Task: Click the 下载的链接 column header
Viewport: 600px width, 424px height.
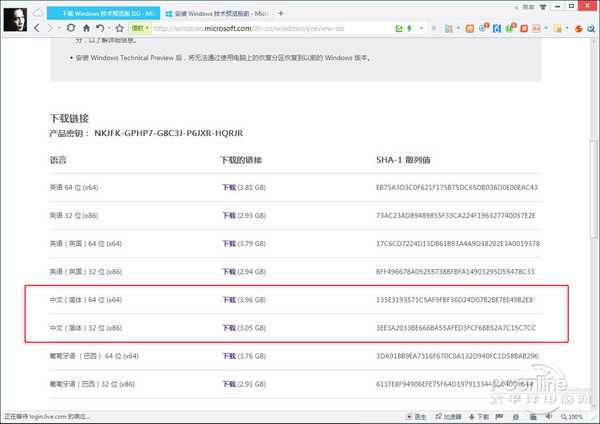Action: [241, 160]
